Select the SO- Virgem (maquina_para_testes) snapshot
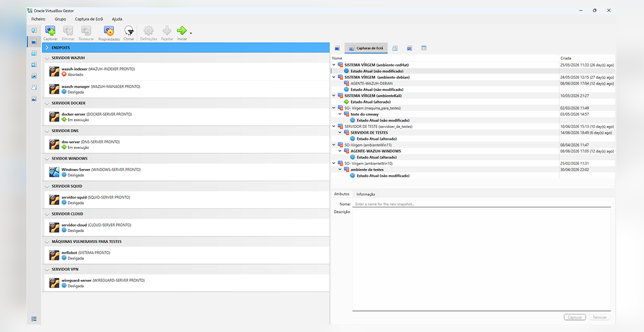The height and width of the screenshot is (332, 644). [x=372, y=108]
